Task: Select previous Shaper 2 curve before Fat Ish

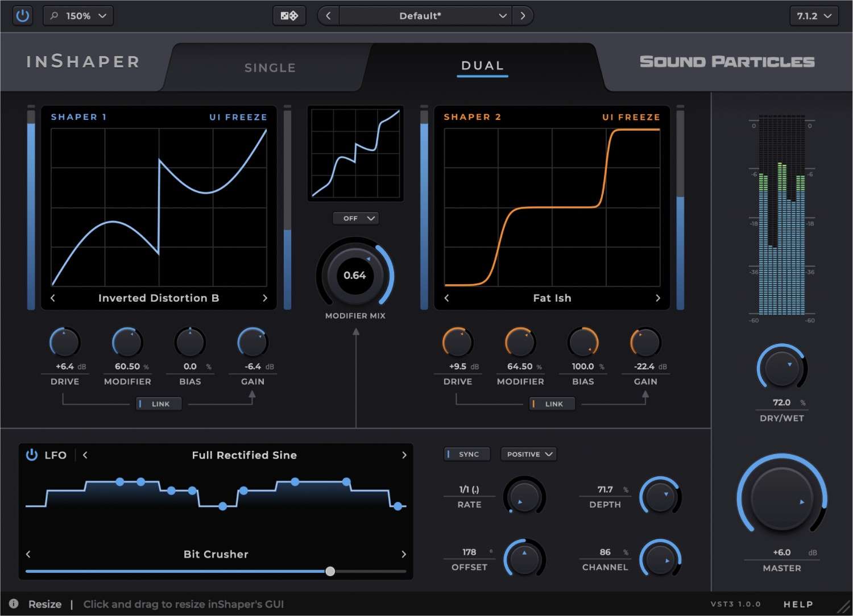Action: [x=446, y=298]
